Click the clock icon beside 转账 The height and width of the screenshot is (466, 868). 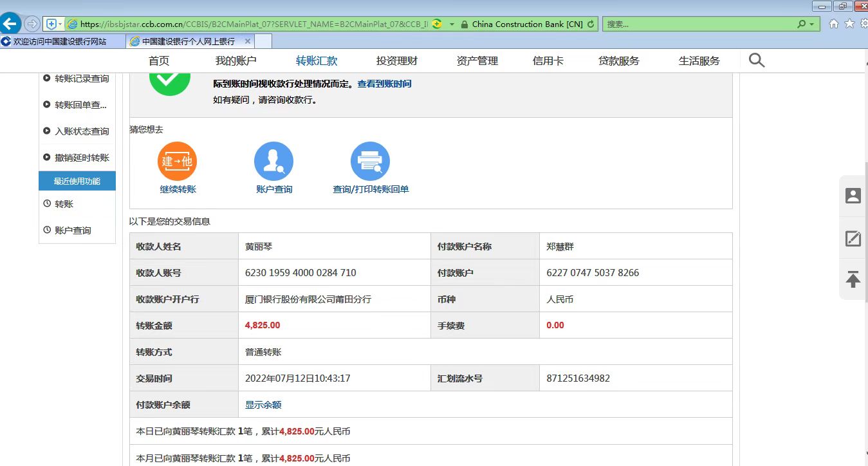click(x=47, y=203)
